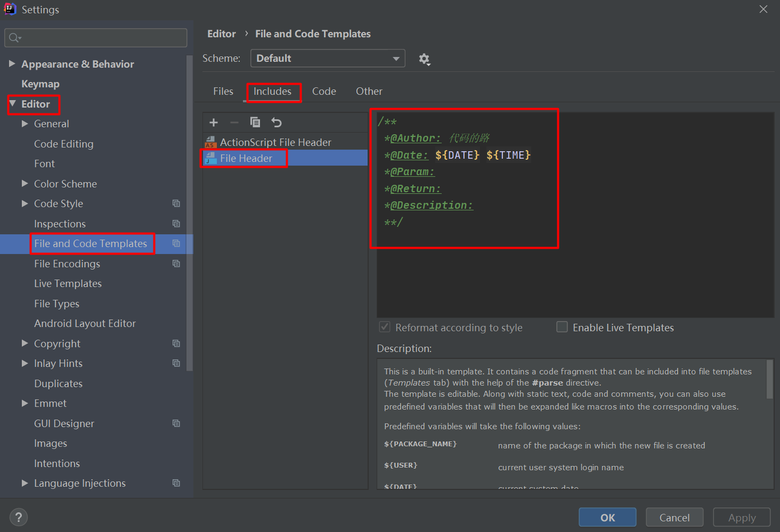The width and height of the screenshot is (780, 532).
Task: Click the IntelliJ IDEA logo in title bar
Action: coord(10,9)
